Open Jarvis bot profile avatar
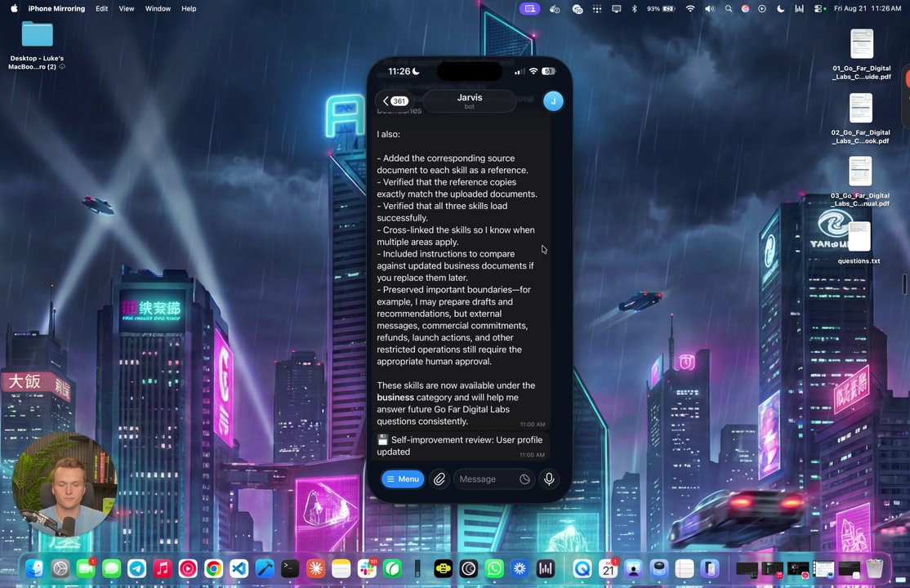 pyautogui.click(x=553, y=101)
